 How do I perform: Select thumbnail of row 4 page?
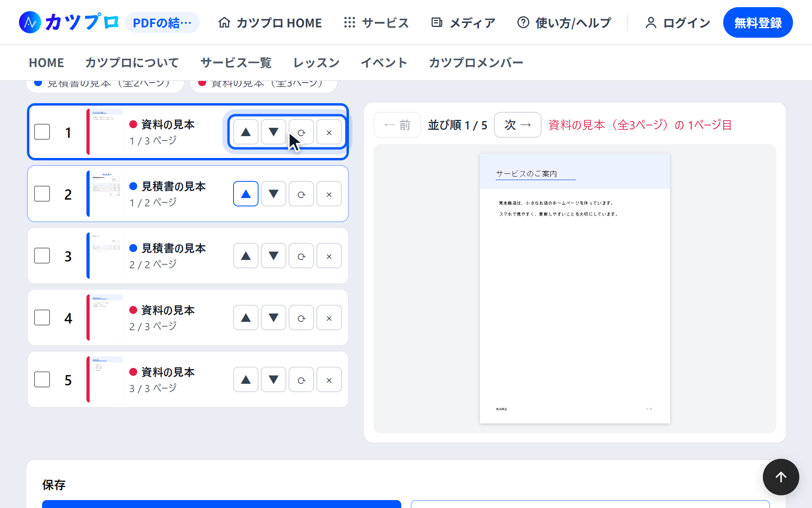[105, 317]
